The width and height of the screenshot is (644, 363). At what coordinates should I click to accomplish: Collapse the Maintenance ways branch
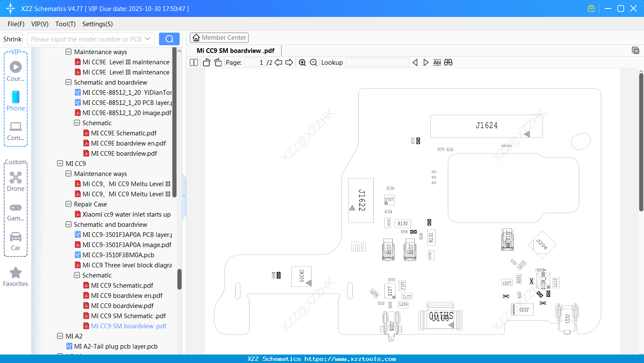tap(68, 173)
